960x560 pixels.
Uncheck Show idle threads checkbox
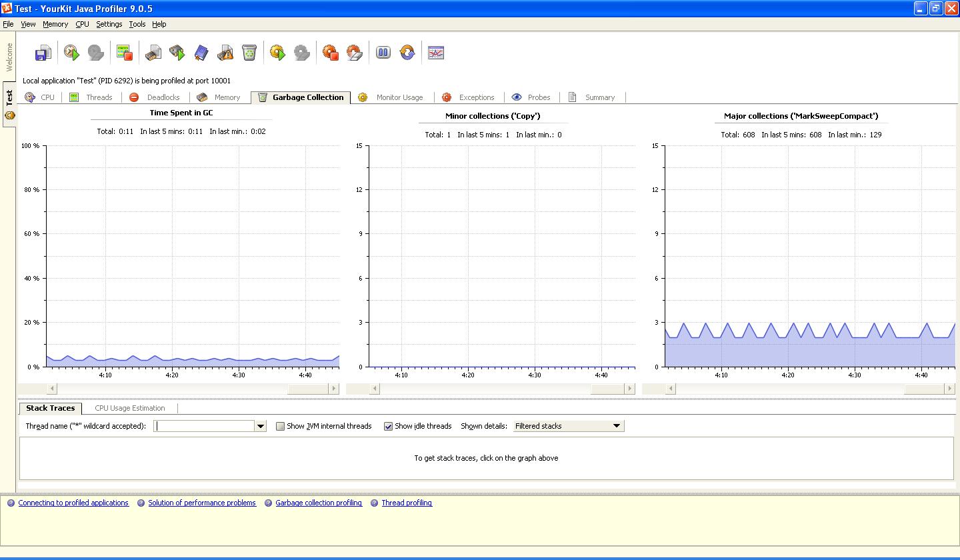388,426
